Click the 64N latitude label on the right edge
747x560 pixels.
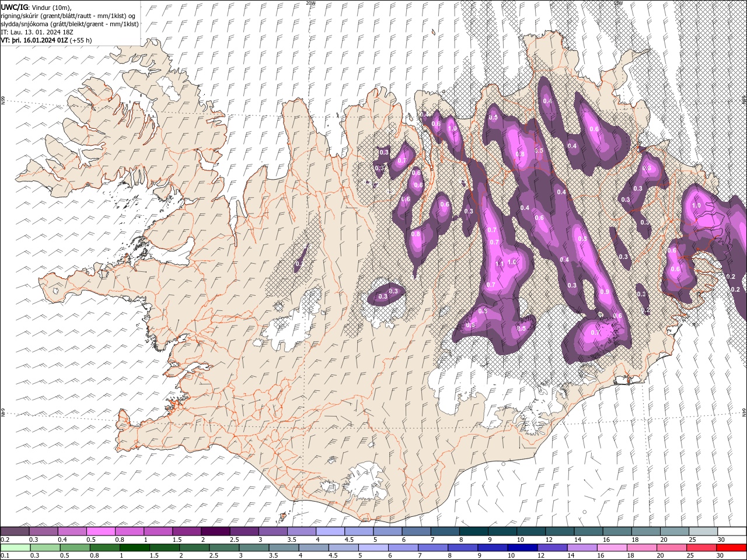[744, 412]
